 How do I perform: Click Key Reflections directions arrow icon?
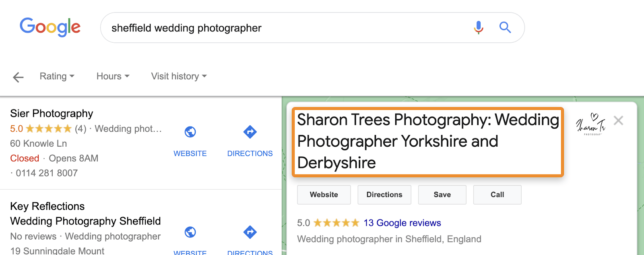[x=250, y=232]
